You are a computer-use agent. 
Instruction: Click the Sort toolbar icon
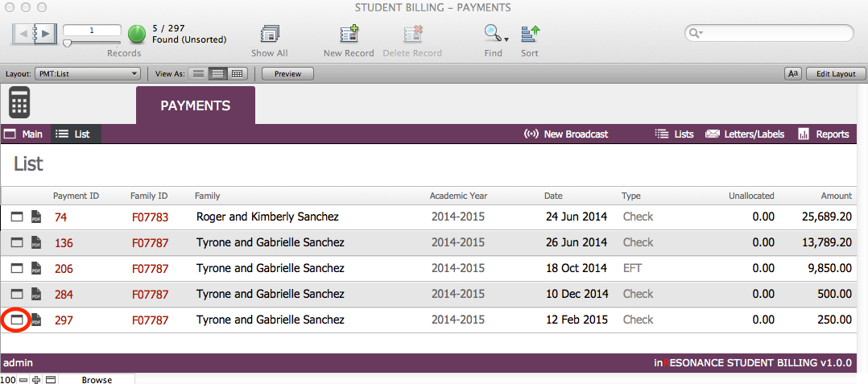point(529,35)
